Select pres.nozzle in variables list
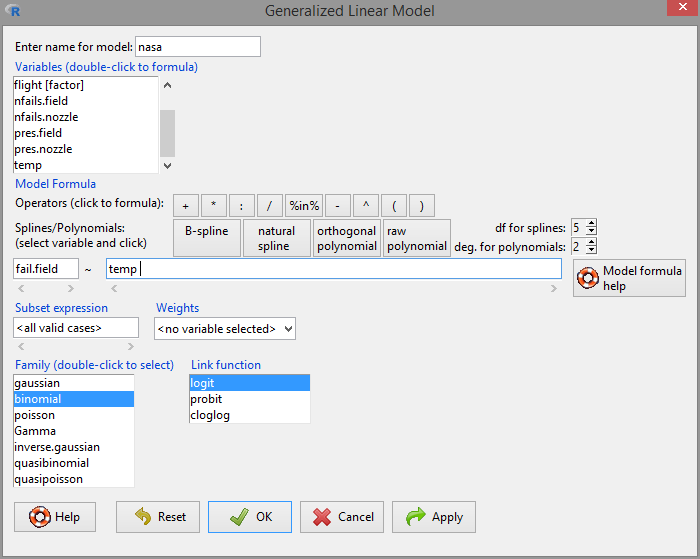Image resolution: width=700 pixels, height=559 pixels. (x=86, y=149)
